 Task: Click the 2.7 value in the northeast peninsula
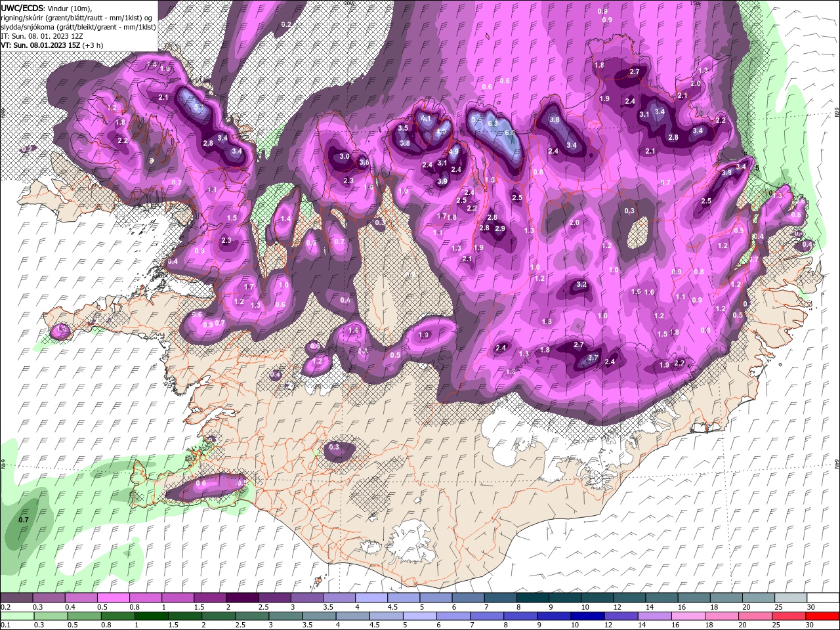(635, 72)
